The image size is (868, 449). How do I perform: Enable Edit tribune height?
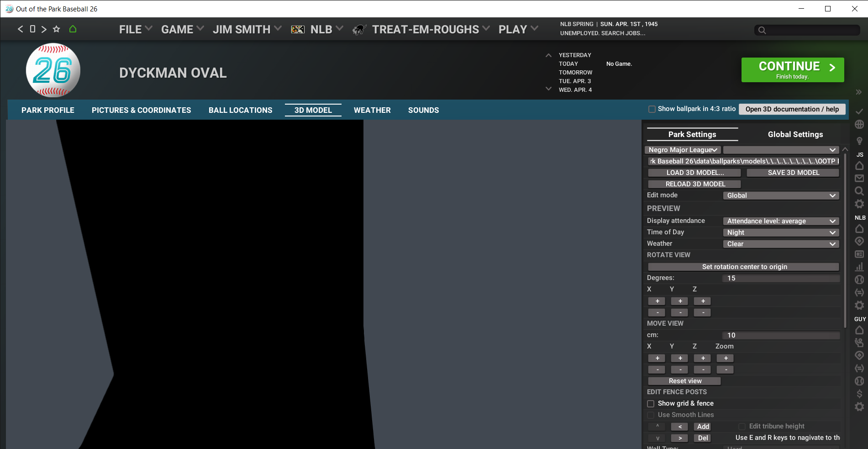point(742,426)
